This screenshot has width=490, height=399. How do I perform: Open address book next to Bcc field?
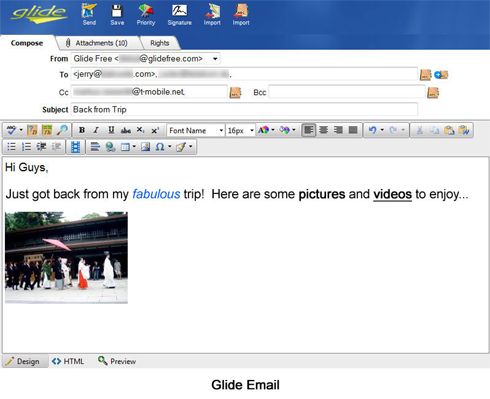(x=433, y=92)
